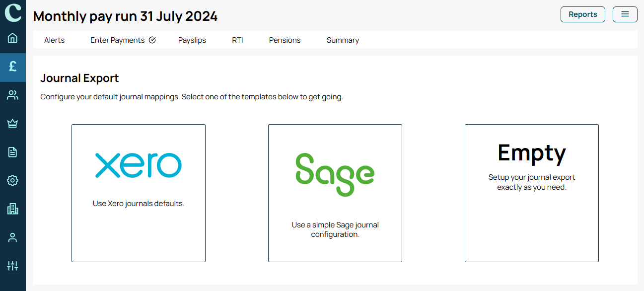Screen dimensions: 644x291
Task: Open the user profile icon
Action: [x=13, y=237]
